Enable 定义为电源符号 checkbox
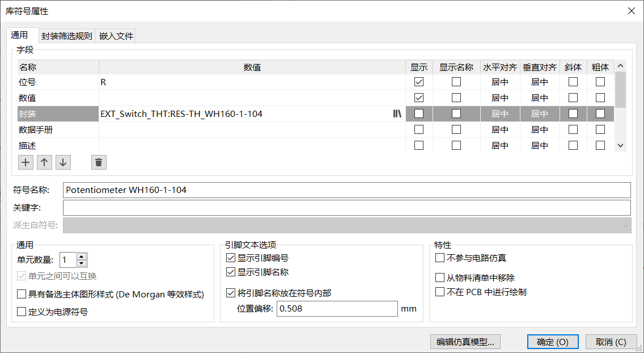 click(22, 312)
